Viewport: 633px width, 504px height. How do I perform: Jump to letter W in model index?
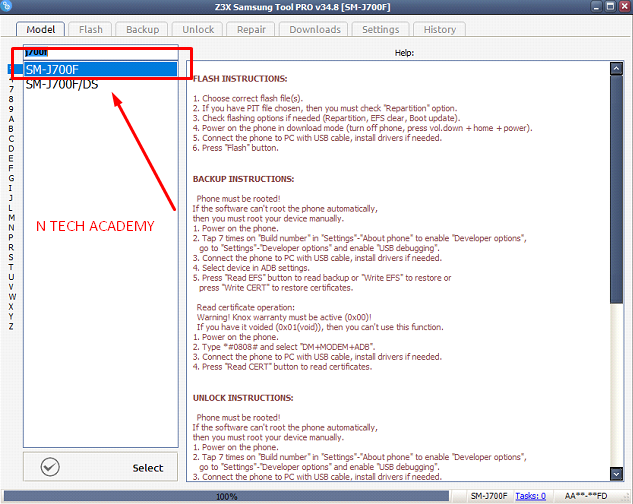click(12, 297)
